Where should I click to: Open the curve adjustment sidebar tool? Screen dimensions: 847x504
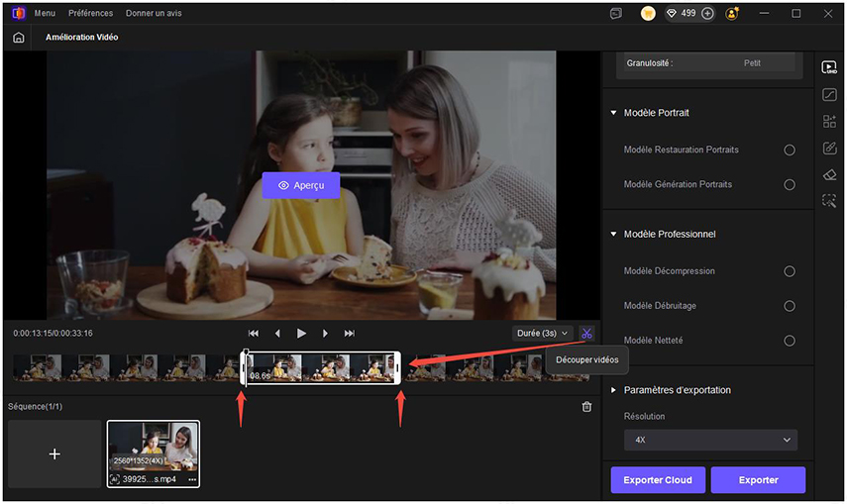[x=829, y=94]
